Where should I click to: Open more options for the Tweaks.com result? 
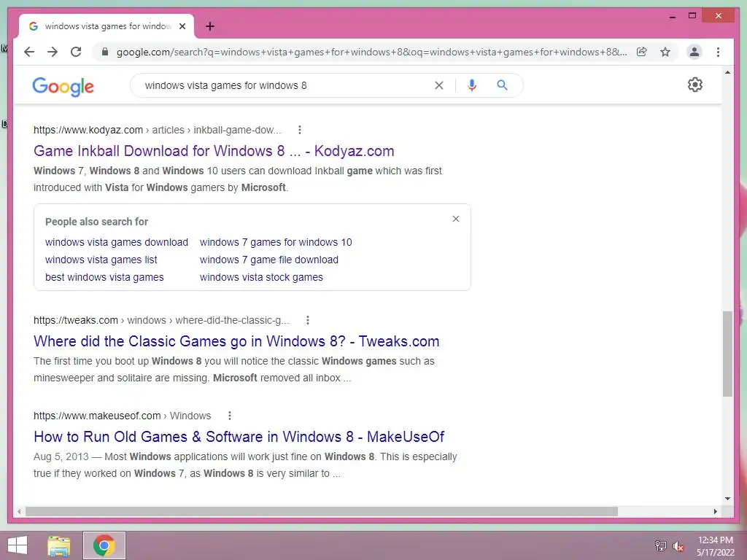(x=308, y=320)
